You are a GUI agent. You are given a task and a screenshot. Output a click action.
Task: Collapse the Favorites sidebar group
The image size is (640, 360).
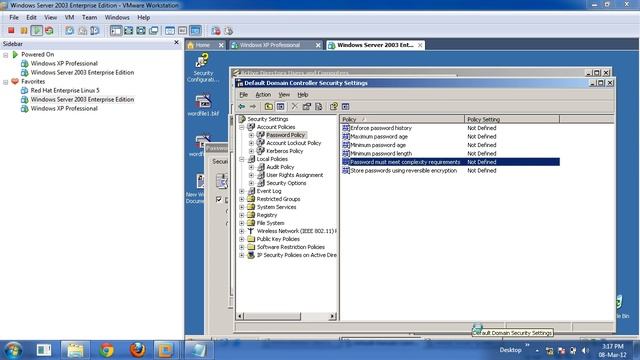[6, 82]
